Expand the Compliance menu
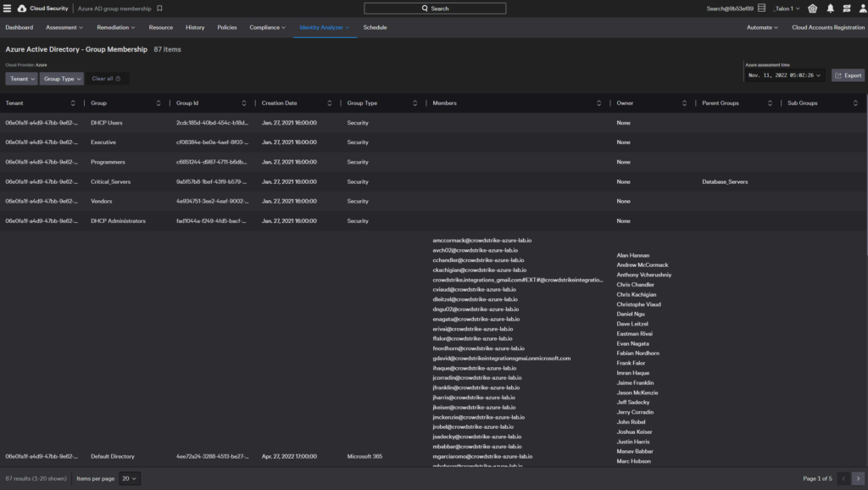This screenshot has width=868, height=490. [x=267, y=27]
